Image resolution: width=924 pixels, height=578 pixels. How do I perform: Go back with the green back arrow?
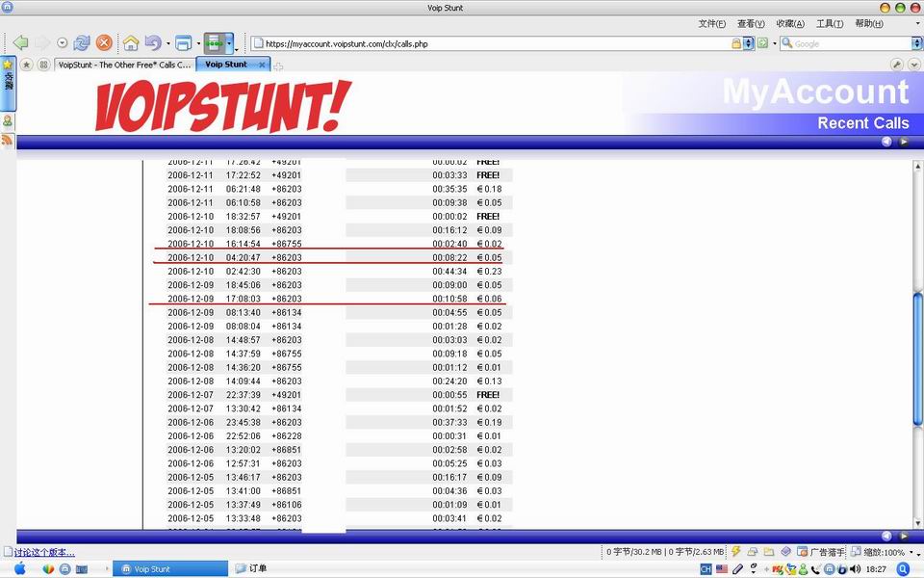20,42
